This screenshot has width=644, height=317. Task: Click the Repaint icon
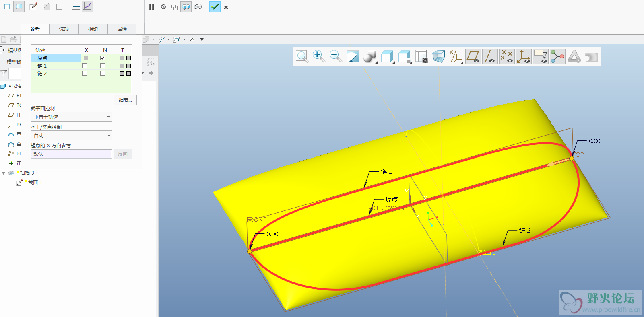pos(353,57)
